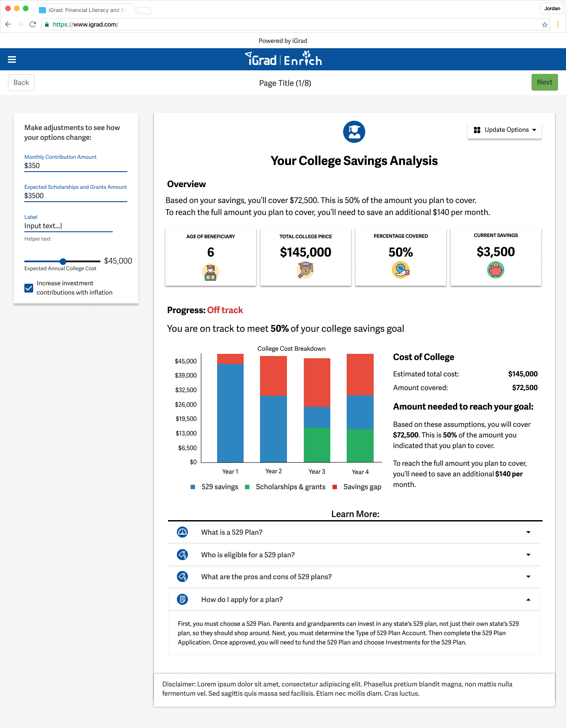
Task: Click the red Savings gap legend square
Action: [335, 487]
